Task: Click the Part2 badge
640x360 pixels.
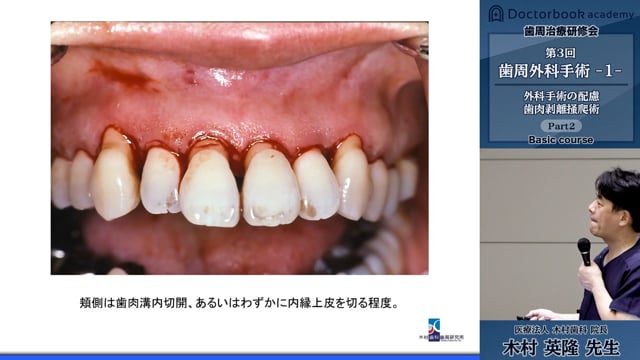Action: pos(561,126)
